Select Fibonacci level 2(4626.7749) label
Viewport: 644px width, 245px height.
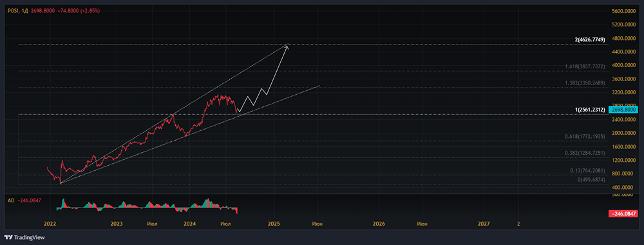coord(590,39)
